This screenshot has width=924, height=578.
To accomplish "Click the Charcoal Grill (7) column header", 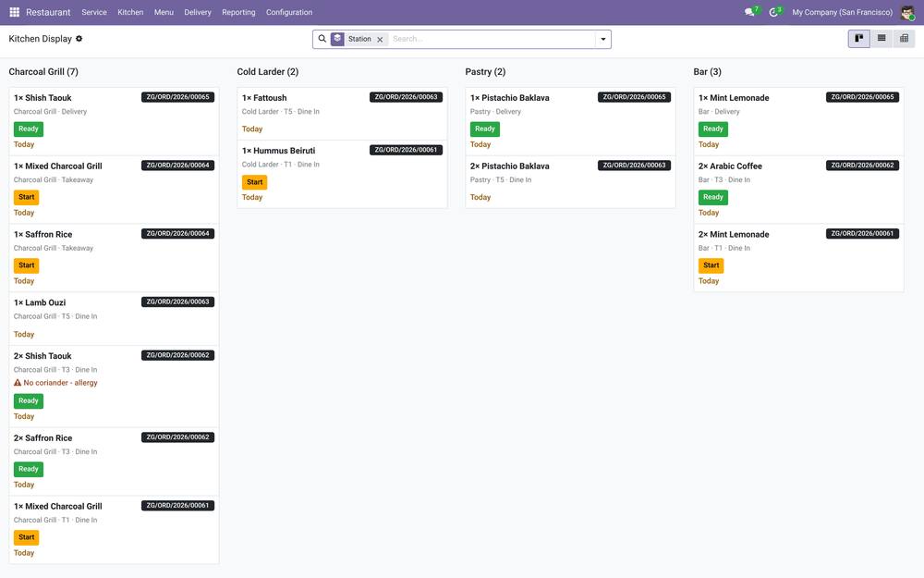I will tap(43, 71).
